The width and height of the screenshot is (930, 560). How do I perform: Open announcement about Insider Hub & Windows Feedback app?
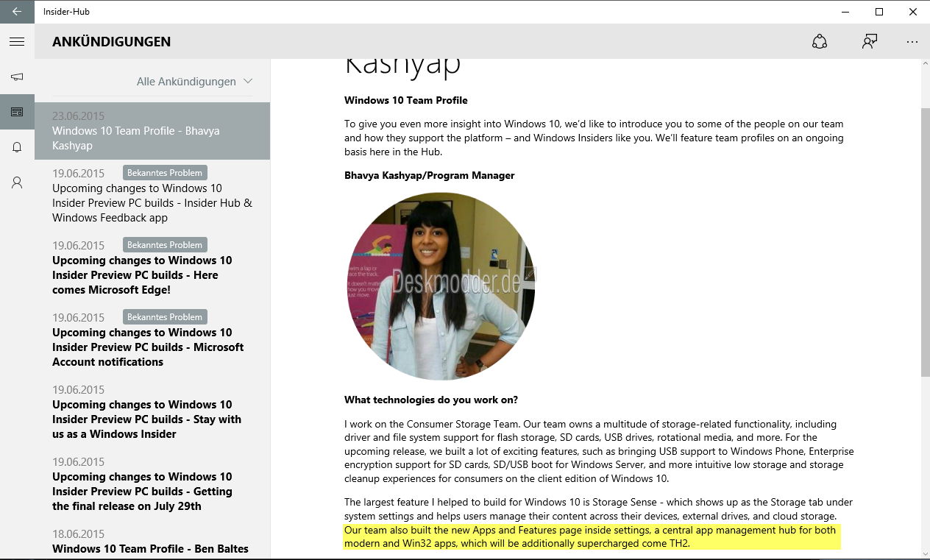[152, 196]
